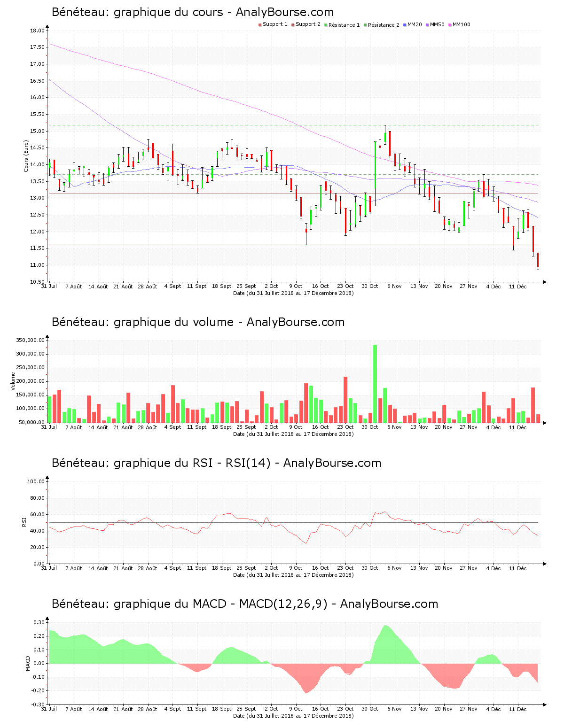
Task: Click the '18 Sept' date on RSI chart
Action: (222, 568)
